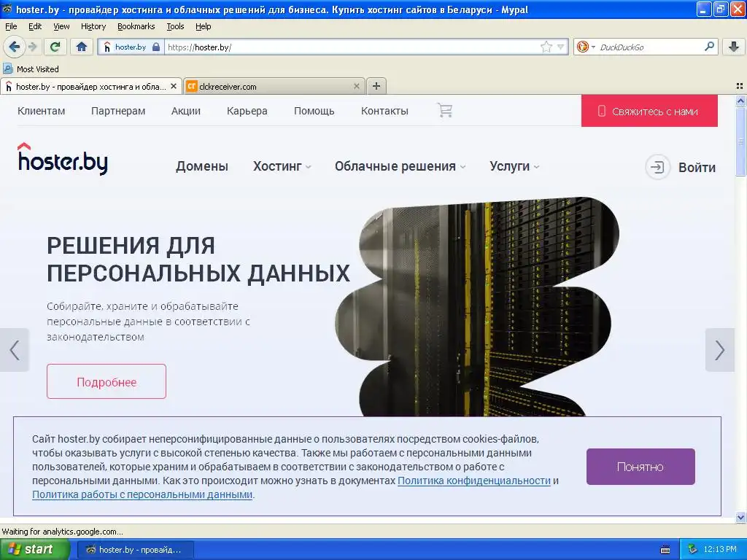Click the system tray network icon
747x560 pixels.
pos(692,549)
